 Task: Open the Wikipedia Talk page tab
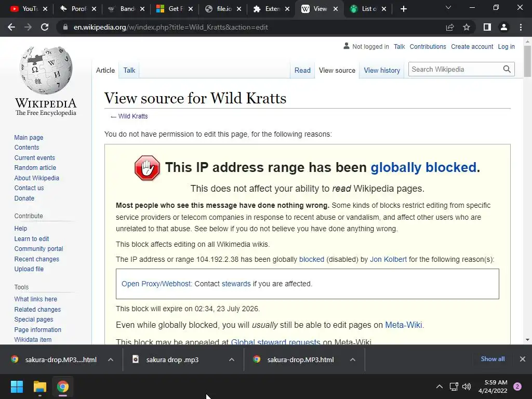[129, 70]
